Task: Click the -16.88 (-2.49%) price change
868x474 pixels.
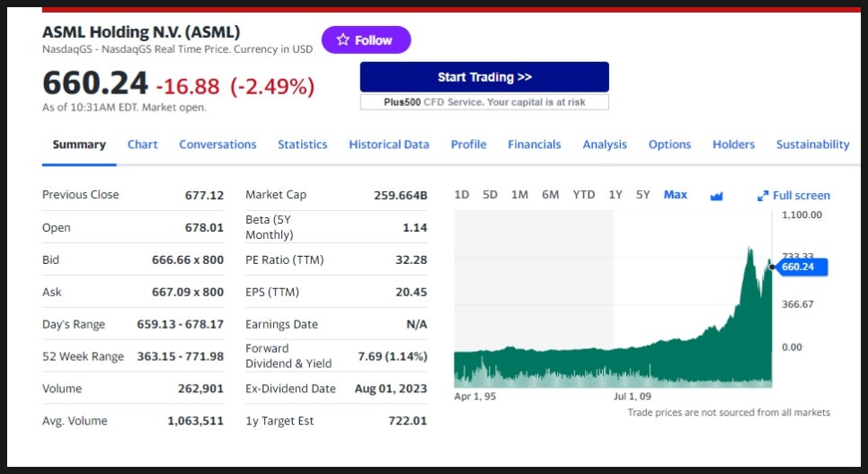Action: tap(235, 87)
